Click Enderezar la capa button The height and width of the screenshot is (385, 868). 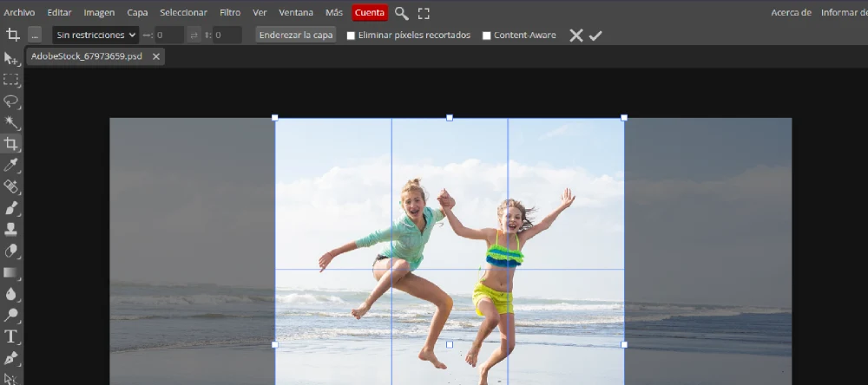click(296, 35)
